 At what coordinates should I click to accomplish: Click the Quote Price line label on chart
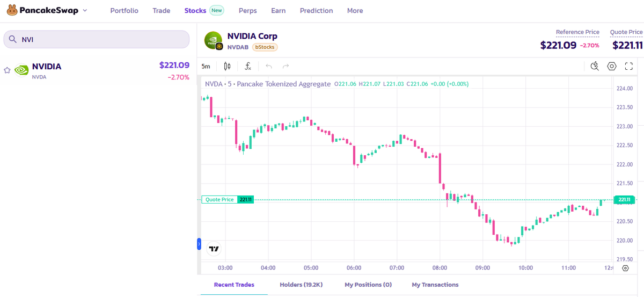[x=219, y=199]
